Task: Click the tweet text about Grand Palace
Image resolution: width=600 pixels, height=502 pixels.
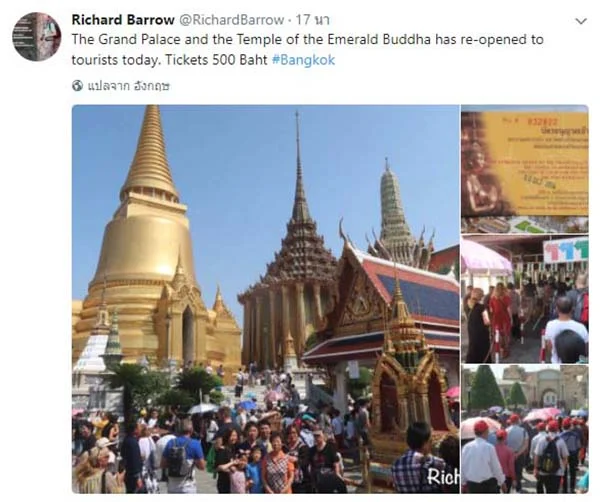Action: 307,50
